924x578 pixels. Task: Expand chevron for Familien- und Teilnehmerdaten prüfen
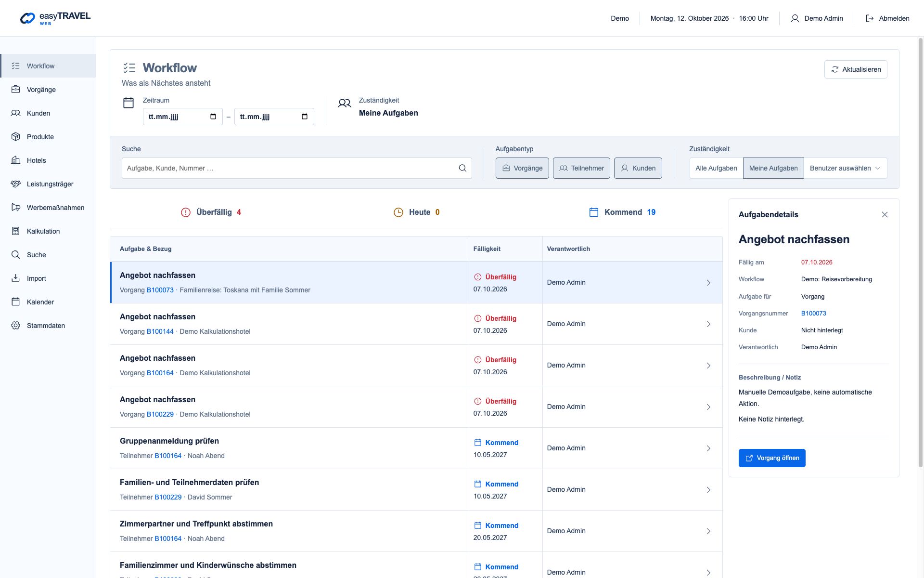708,490
